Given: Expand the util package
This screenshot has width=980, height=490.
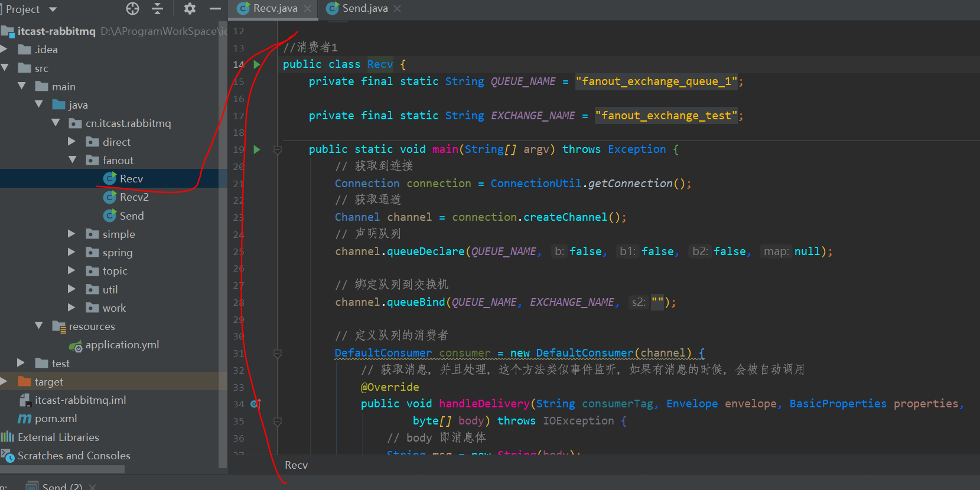Looking at the screenshot, I should coord(71,289).
